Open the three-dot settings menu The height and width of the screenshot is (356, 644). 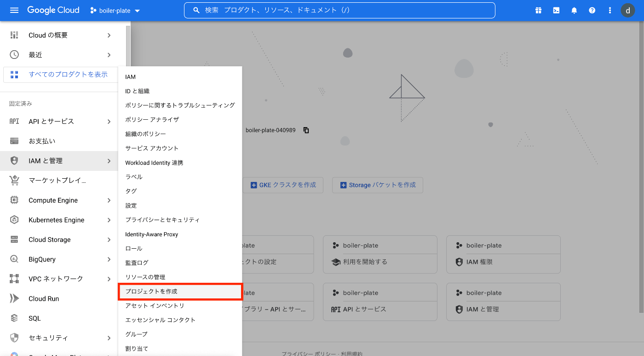click(x=610, y=10)
